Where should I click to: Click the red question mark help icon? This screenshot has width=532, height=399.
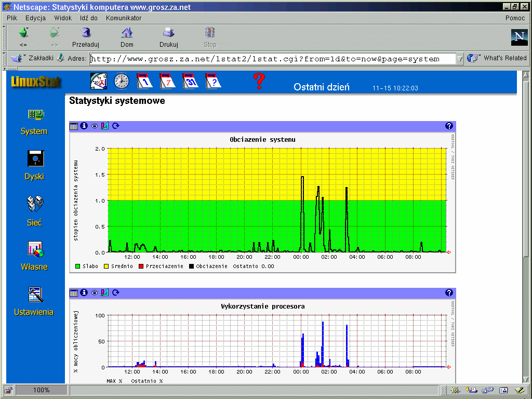coord(259,81)
